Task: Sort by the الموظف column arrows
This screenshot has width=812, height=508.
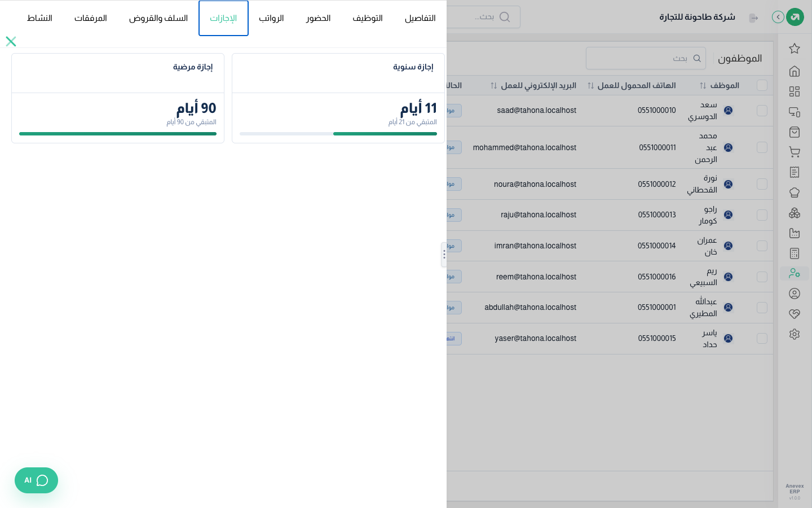Action: (703, 86)
